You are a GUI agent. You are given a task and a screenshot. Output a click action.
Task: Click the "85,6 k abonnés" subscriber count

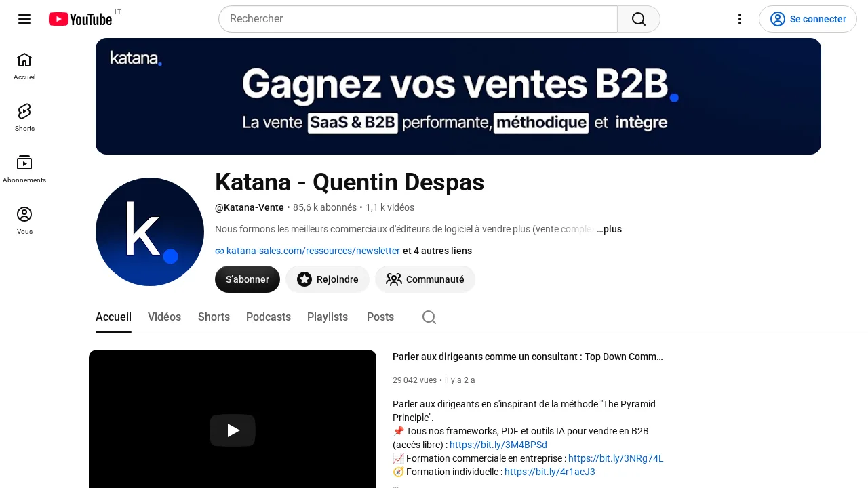(x=325, y=207)
